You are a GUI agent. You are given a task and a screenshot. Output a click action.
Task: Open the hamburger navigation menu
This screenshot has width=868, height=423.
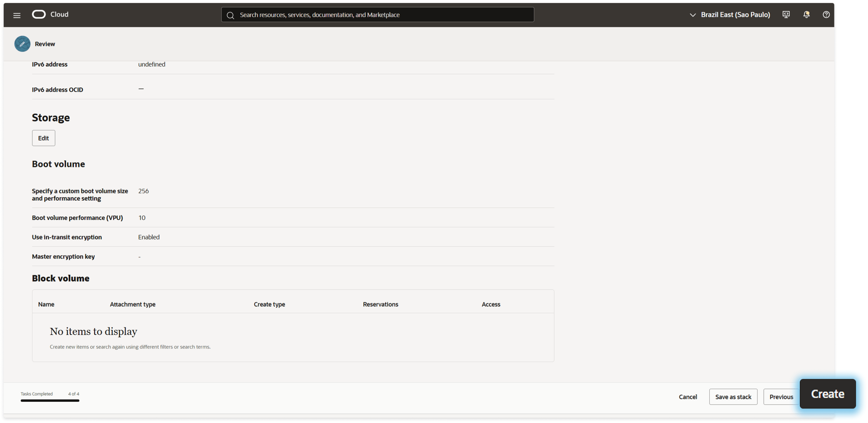(x=17, y=15)
